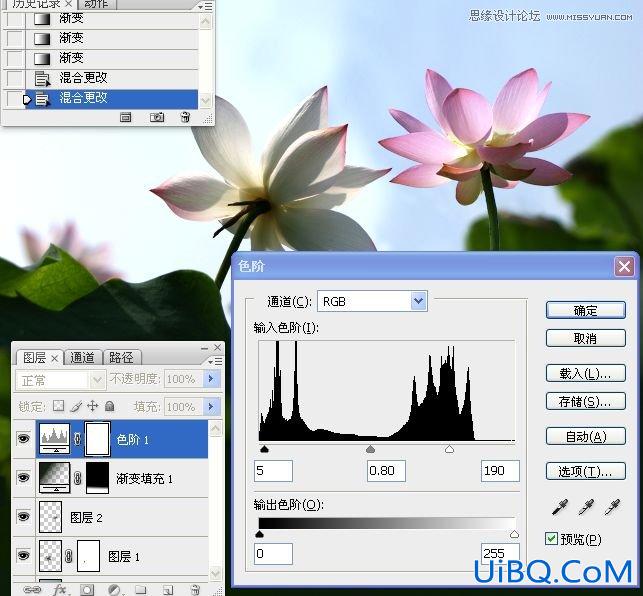This screenshot has height=596, width=643.
Task: Open the 填充 fill slider arrow
Action: (x=211, y=406)
